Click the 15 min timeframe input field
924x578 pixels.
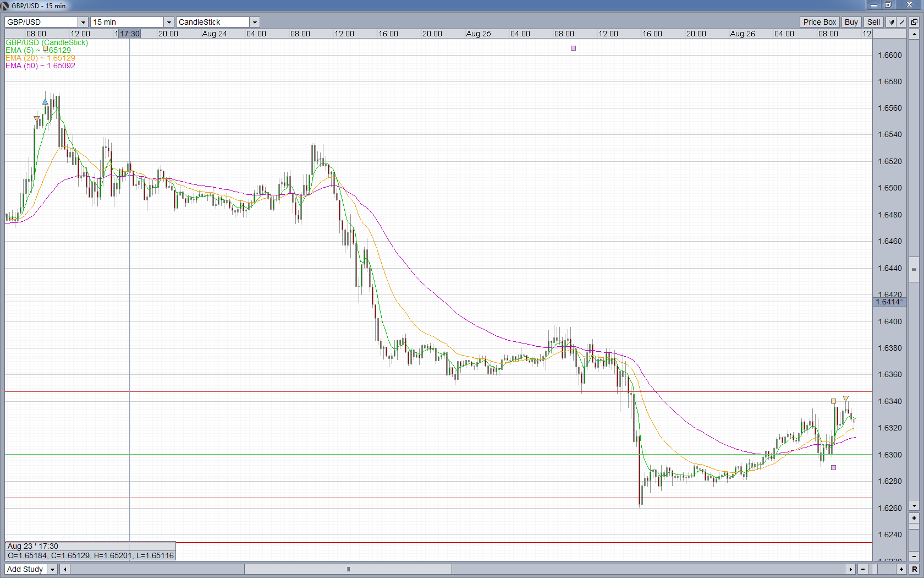(128, 22)
